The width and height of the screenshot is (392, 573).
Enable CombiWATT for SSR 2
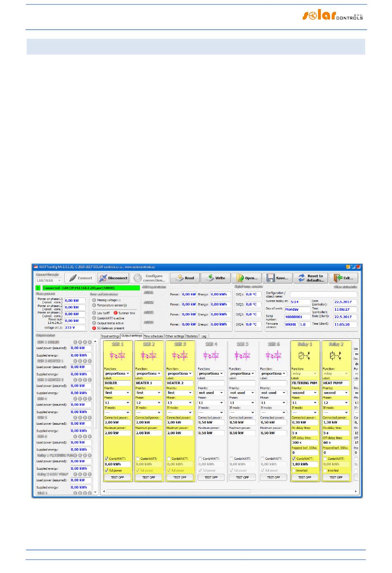pos(138,459)
